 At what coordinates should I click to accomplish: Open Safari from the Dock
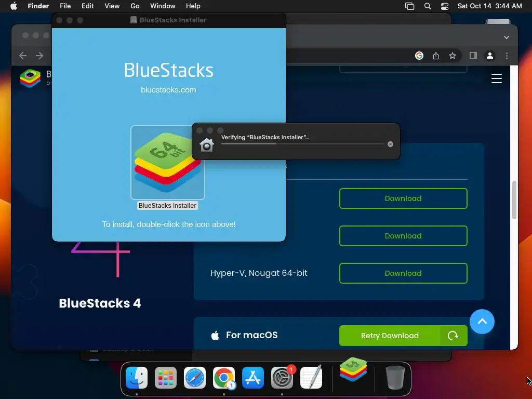pos(195,378)
